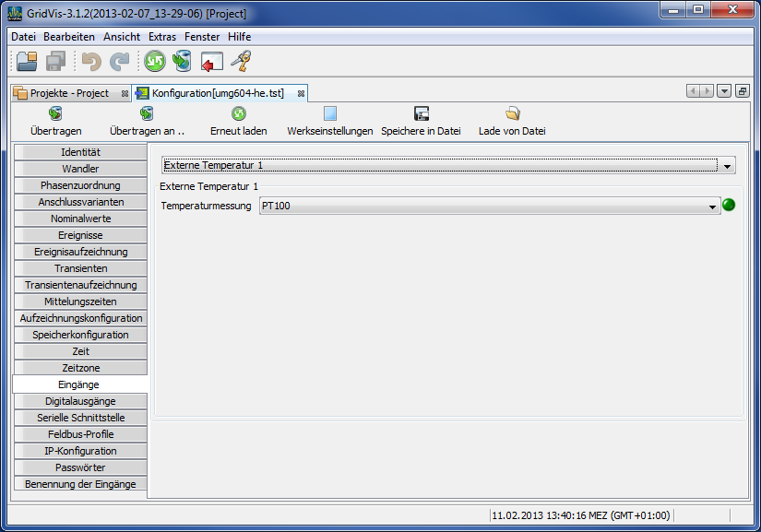Click the Lade von Datei folder icon
Viewport: 761px width, 532px height.
pyautogui.click(x=513, y=114)
